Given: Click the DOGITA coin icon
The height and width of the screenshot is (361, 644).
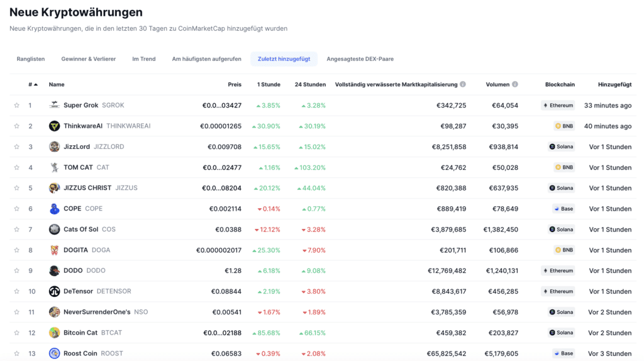Looking at the screenshot, I should point(55,250).
